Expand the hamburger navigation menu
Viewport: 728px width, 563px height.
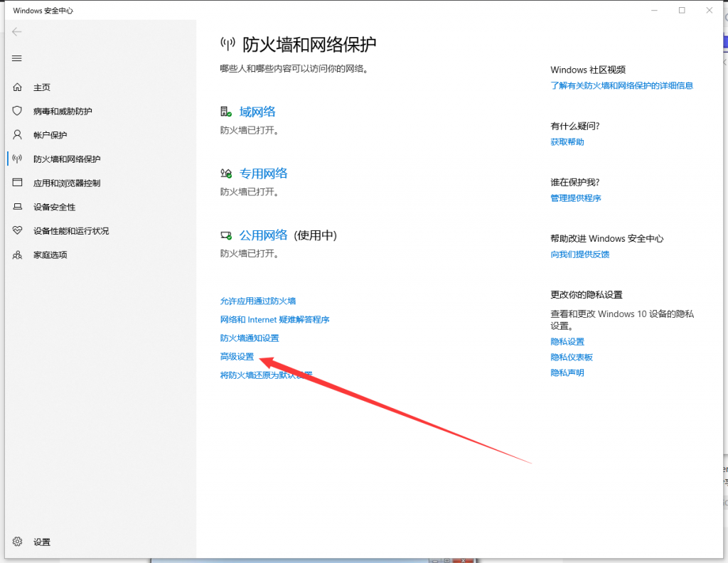click(x=17, y=58)
